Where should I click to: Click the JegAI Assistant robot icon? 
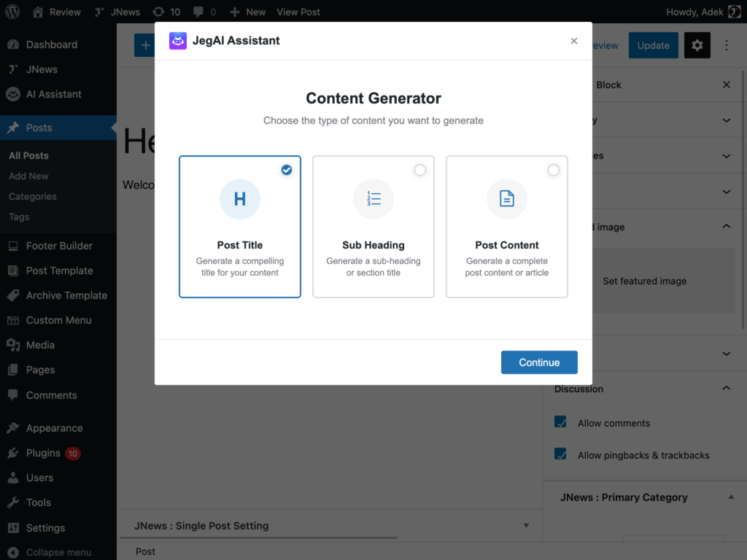(177, 41)
